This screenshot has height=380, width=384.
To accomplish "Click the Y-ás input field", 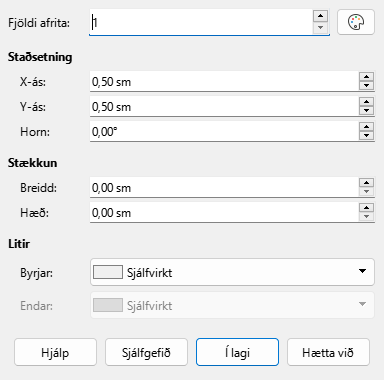I will click(224, 106).
